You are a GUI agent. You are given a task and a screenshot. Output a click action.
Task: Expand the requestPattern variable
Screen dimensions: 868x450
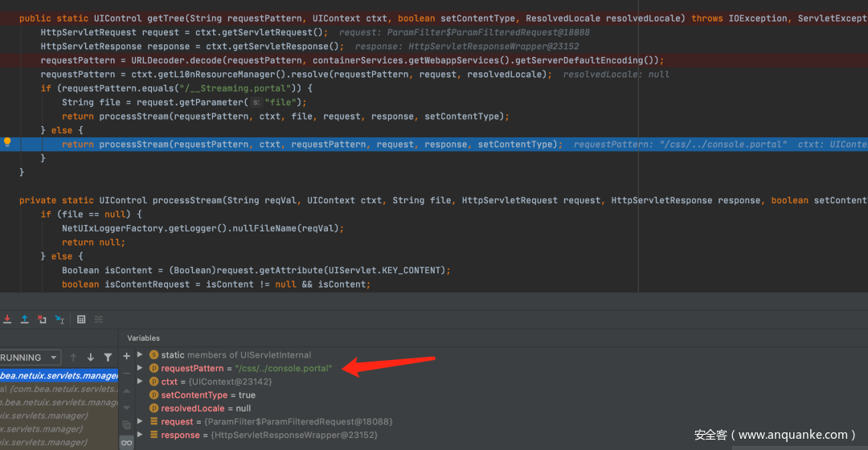[x=140, y=369]
